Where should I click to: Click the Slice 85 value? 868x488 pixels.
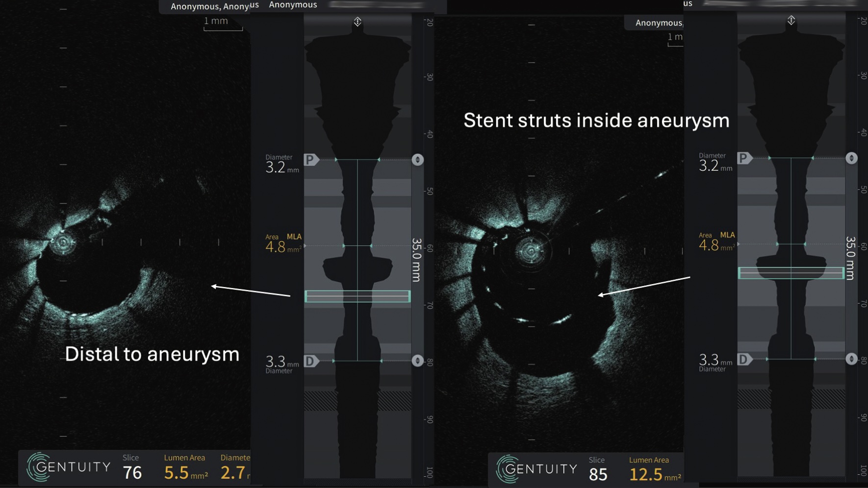(598, 474)
